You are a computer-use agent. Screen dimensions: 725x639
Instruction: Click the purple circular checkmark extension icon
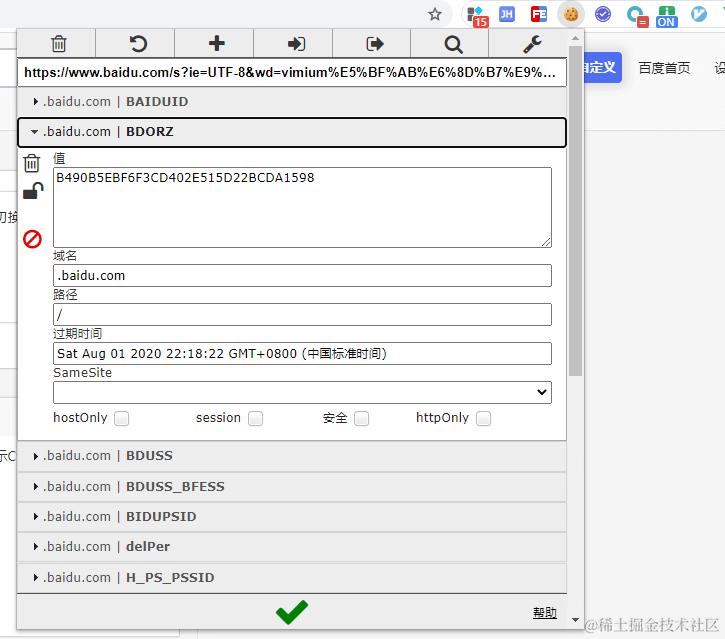click(602, 14)
